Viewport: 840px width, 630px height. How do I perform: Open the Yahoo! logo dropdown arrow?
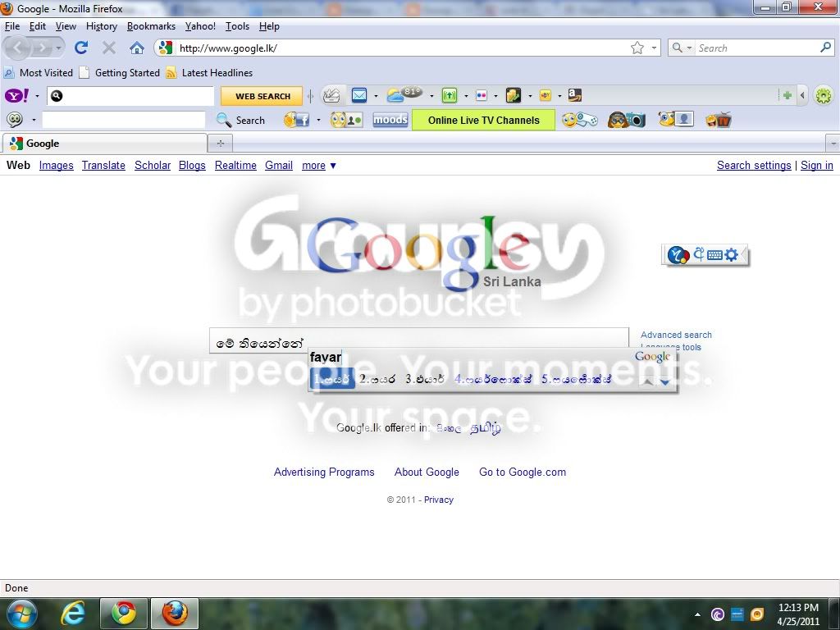point(37,96)
